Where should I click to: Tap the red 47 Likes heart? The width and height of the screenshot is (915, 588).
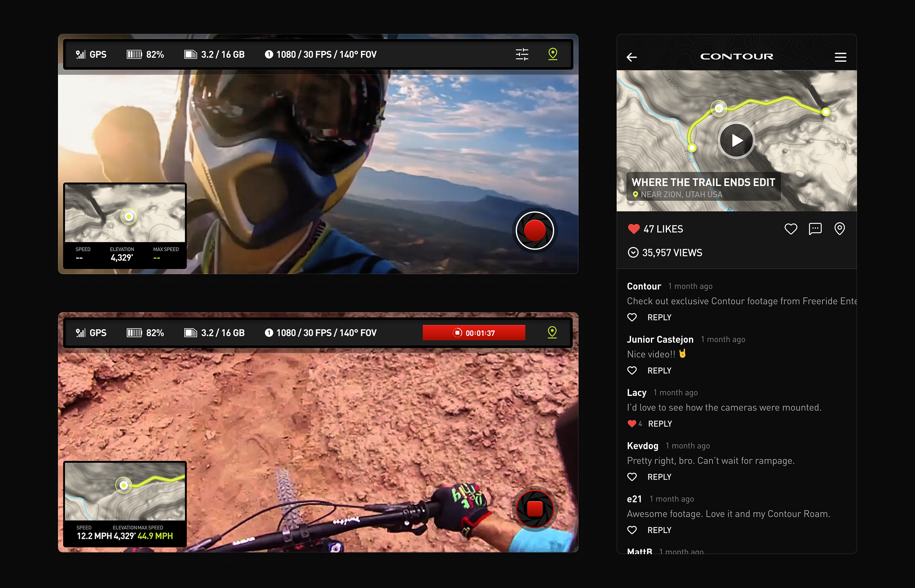(634, 229)
